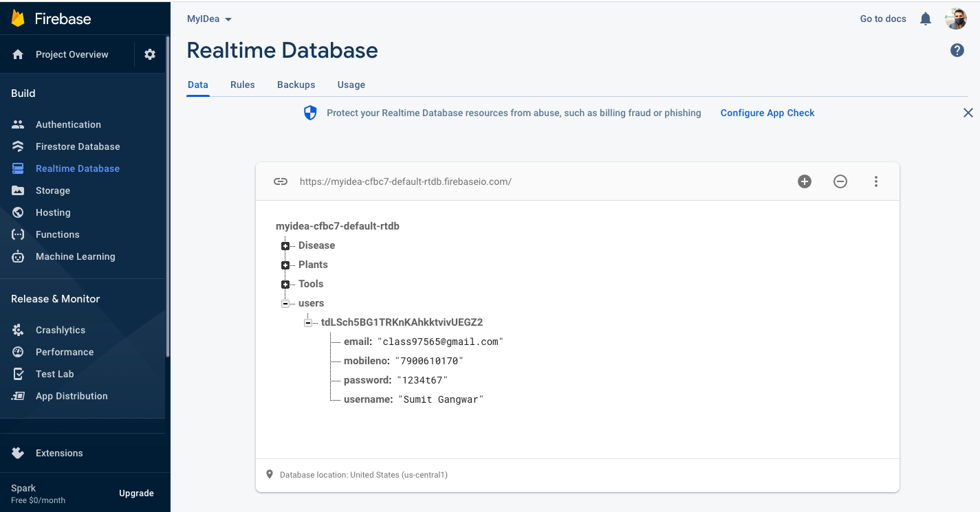
Task: Open Crashlytics in sidebar
Action: (x=61, y=330)
